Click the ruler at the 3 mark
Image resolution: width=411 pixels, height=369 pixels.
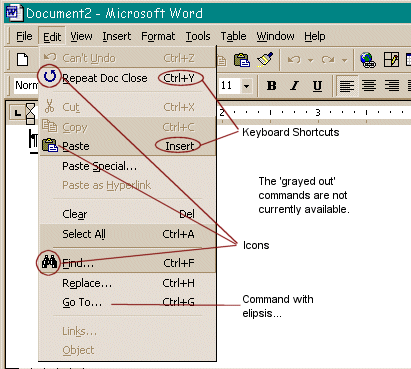318,112
